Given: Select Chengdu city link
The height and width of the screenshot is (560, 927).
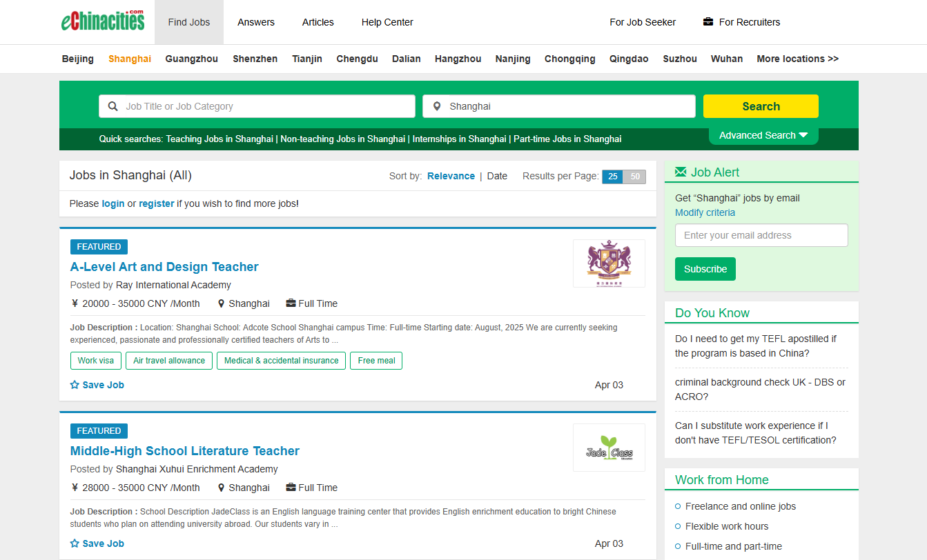Looking at the screenshot, I should (358, 59).
